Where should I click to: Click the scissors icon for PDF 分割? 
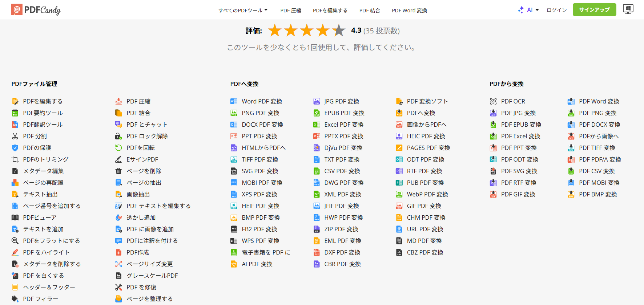pyautogui.click(x=15, y=136)
